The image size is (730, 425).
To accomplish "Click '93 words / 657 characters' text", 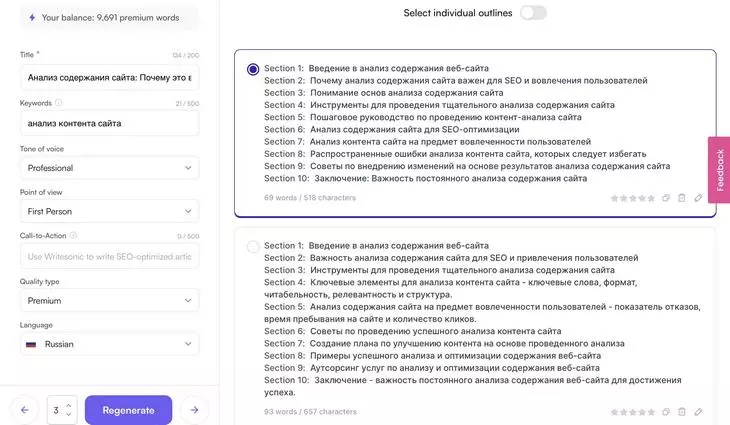I will [310, 412].
